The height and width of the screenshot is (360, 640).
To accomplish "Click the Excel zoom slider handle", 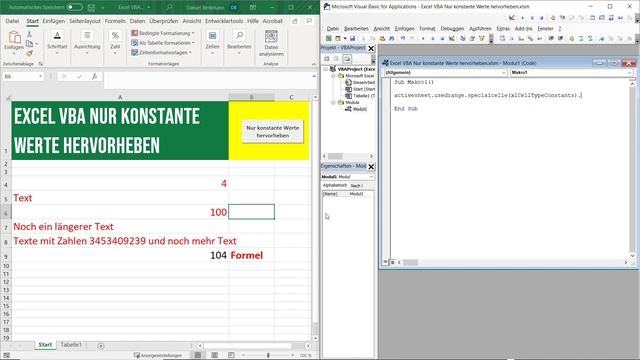I will tap(268, 356).
